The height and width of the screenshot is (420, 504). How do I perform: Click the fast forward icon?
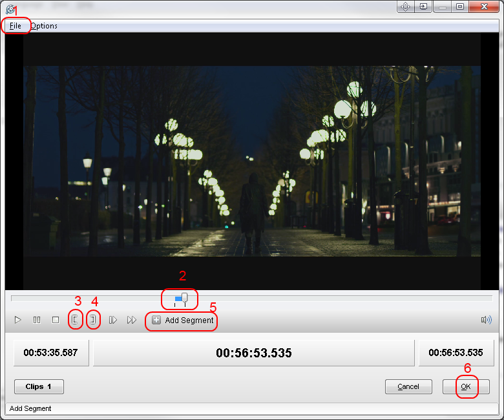[131, 320]
